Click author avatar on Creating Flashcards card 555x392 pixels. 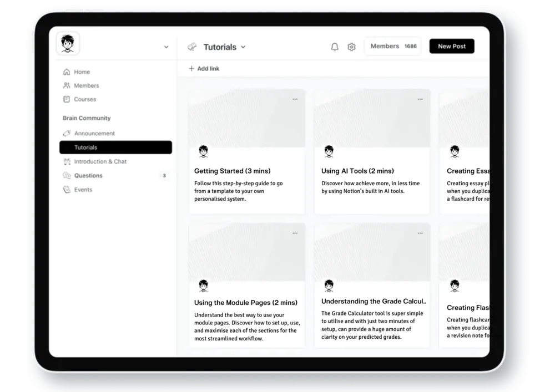[x=455, y=285]
